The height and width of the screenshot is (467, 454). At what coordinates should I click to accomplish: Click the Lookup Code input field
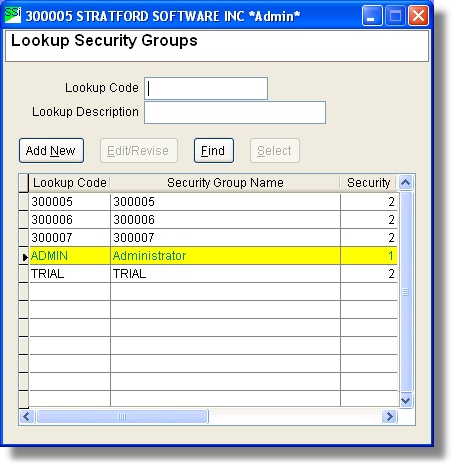tap(206, 88)
